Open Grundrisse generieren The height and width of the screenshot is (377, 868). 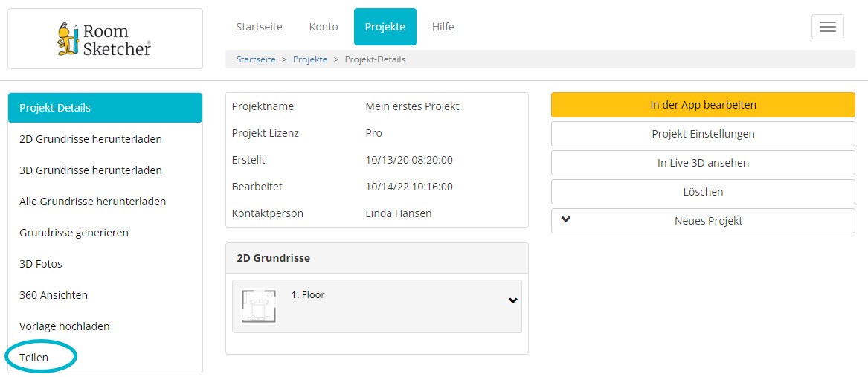click(105, 233)
